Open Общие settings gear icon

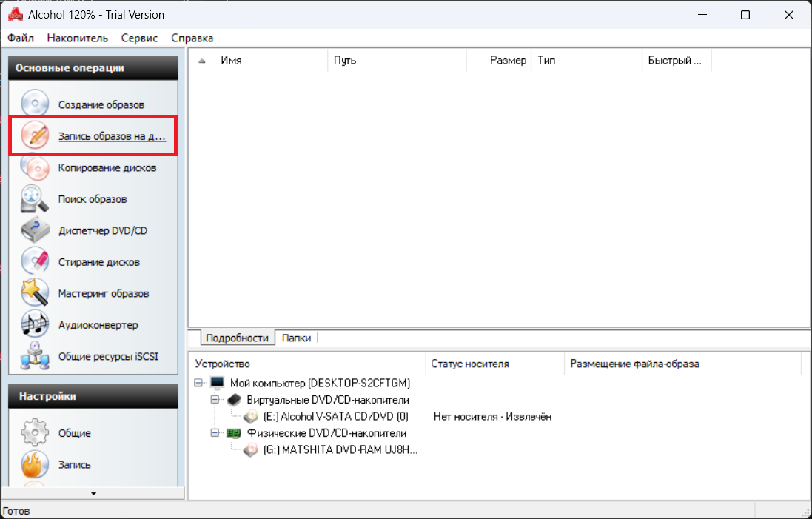[35, 433]
